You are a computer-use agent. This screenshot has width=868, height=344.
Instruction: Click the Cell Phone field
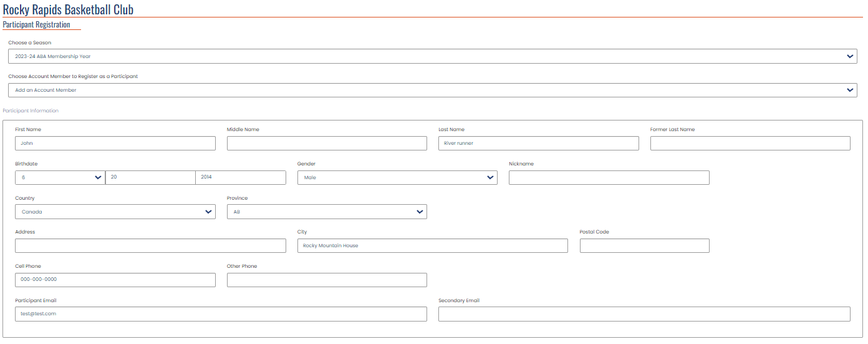(x=115, y=280)
